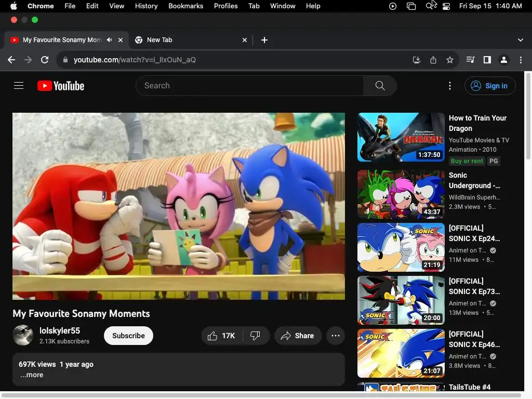Viewport: 532px width, 399px height.
Task: Open YouTube settings three-dot menu
Action: pos(450,86)
